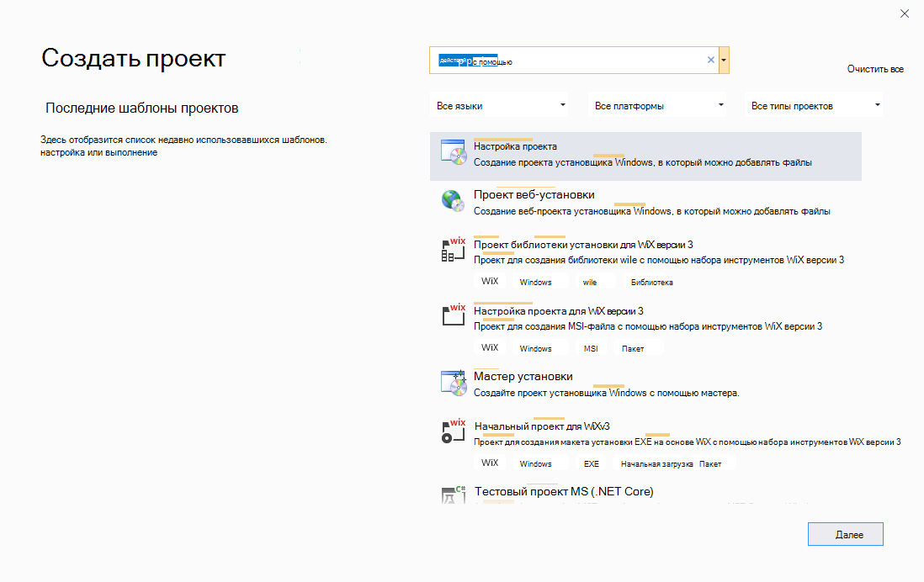Click the WiX icon for библиотеки установки project
Viewport: 924px width, 582px height.
pos(453,250)
